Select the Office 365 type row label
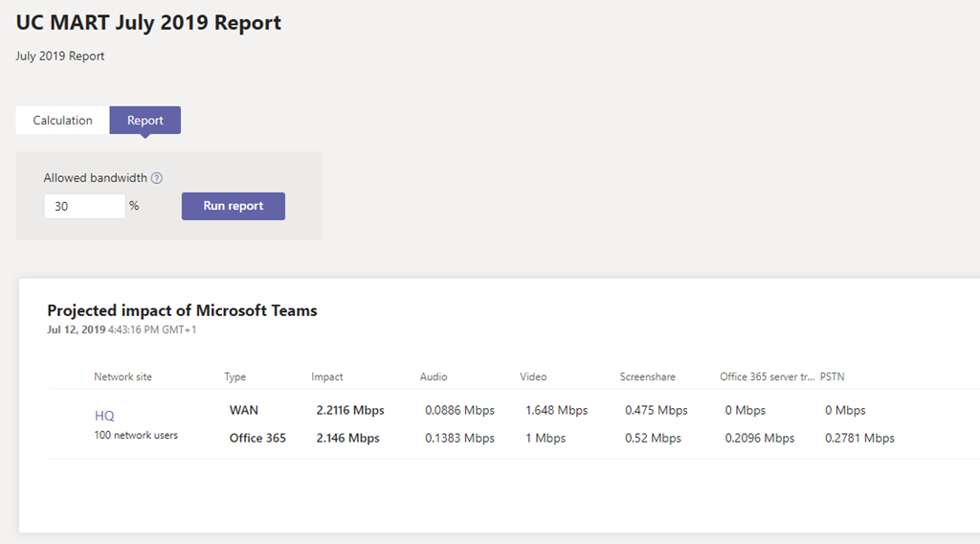 [257, 439]
